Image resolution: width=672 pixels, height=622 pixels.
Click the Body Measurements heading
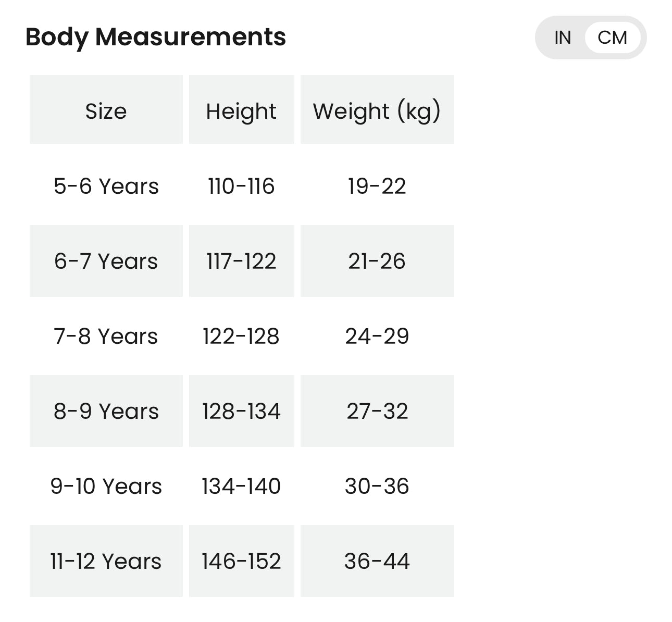coord(155,37)
